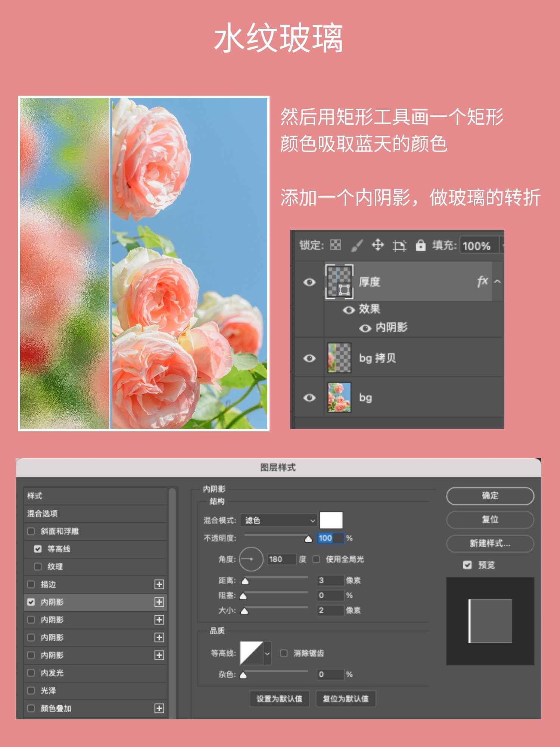Click the 距离 slider handle
Viewport: 560px width, 747px height.
(245, 581)
